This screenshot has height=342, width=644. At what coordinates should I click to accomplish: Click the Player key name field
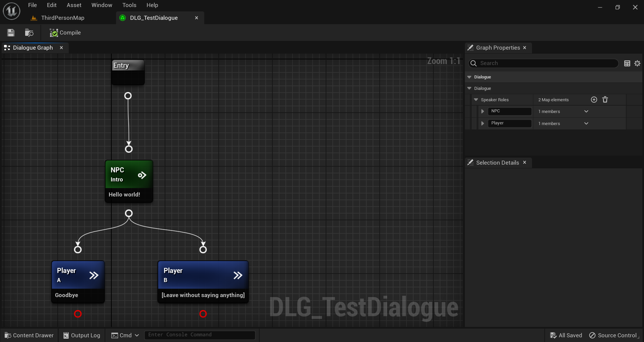point(509,123)
